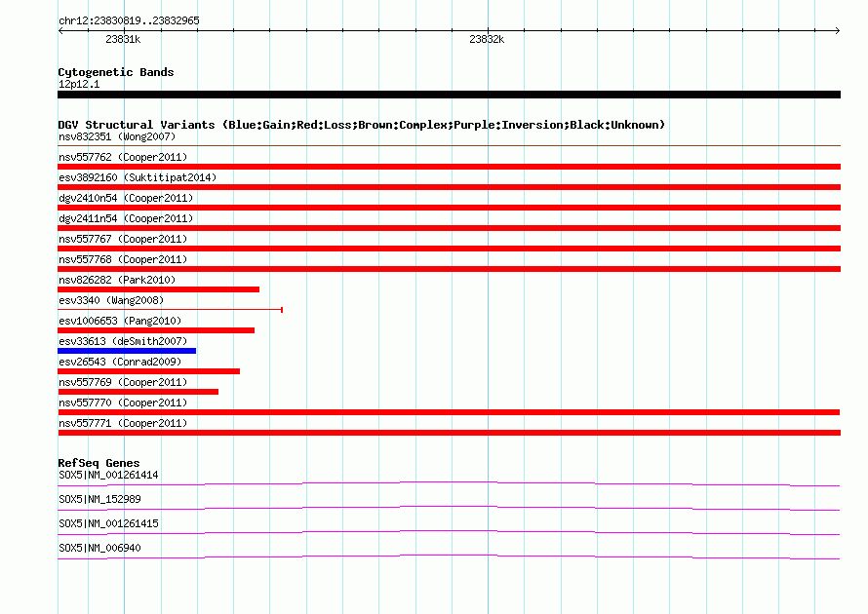Click the blue gain bar under esv33613
This screenshot has width=868, height=614.
point(127,351)
